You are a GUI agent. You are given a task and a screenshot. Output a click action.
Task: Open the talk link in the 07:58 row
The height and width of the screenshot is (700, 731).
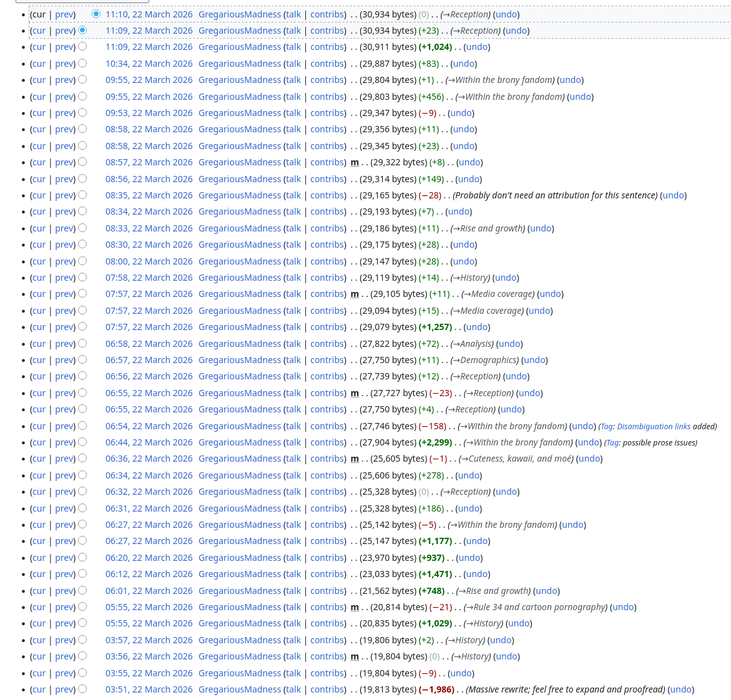293,278
